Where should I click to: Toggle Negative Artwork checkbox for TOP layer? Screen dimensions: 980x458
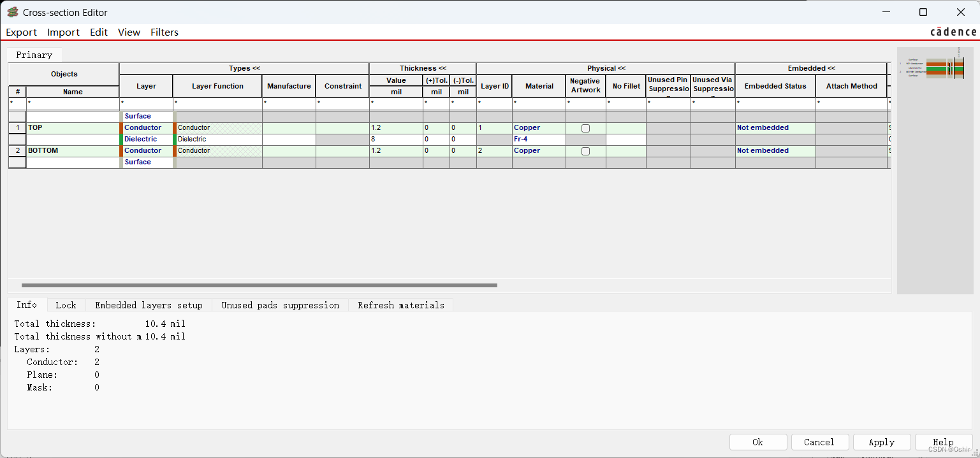tap(585, 128)
